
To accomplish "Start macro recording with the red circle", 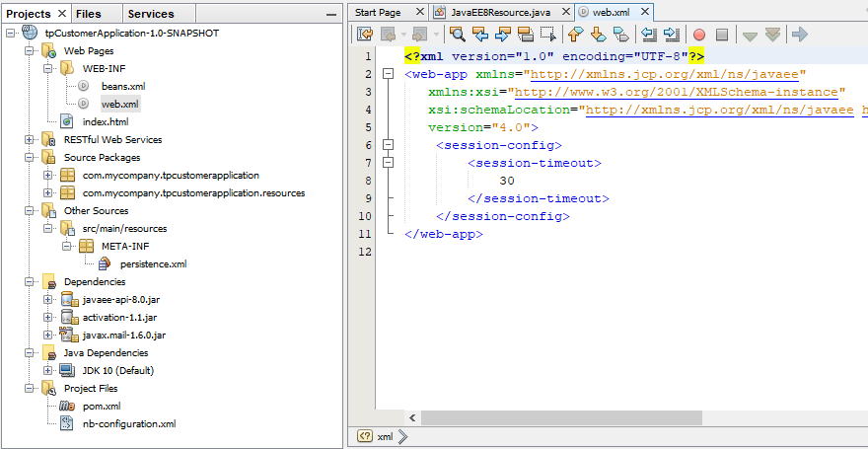I will coord(699,35).
